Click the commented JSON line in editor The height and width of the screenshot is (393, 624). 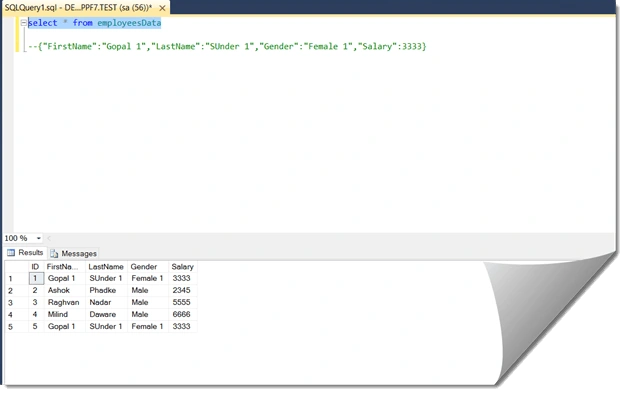227,47
